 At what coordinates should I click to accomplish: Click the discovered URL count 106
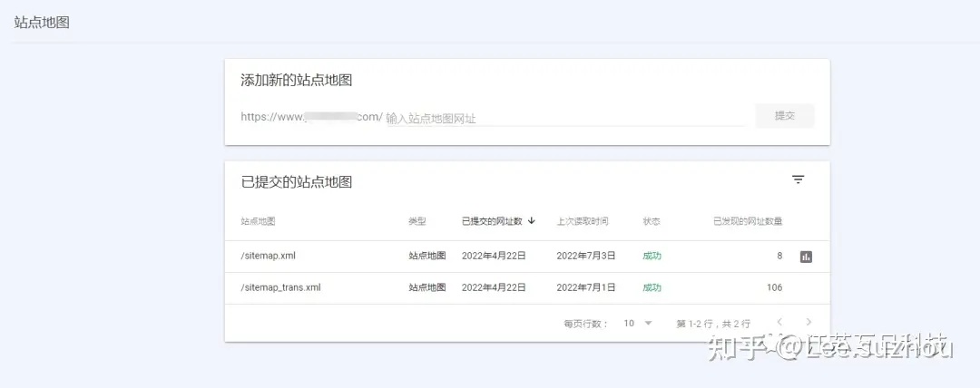click(774, 287)
